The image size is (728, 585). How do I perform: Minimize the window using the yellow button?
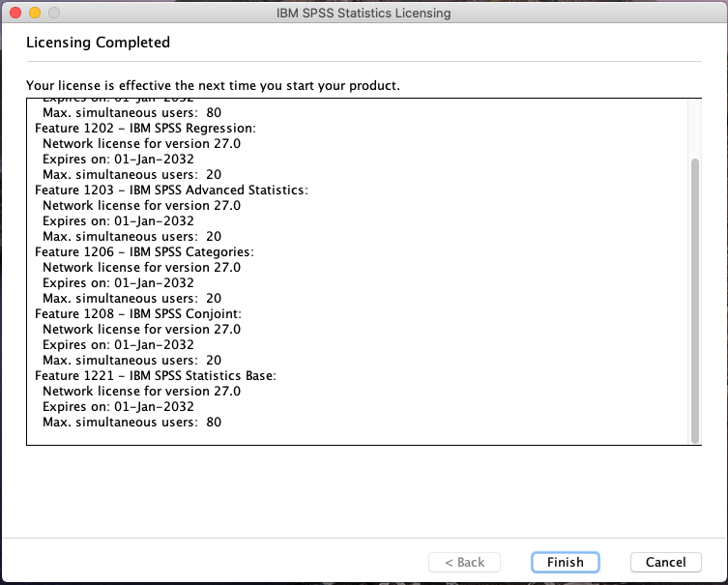coord(35,14)
